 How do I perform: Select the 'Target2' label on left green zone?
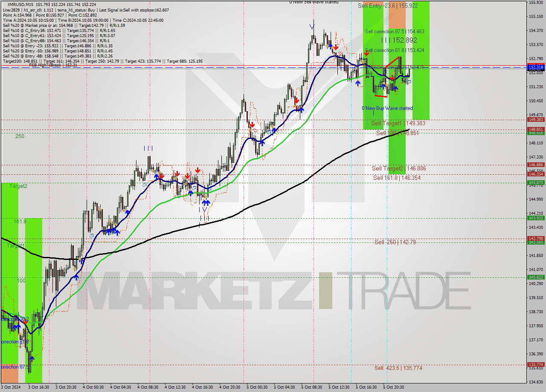[18, 186]
